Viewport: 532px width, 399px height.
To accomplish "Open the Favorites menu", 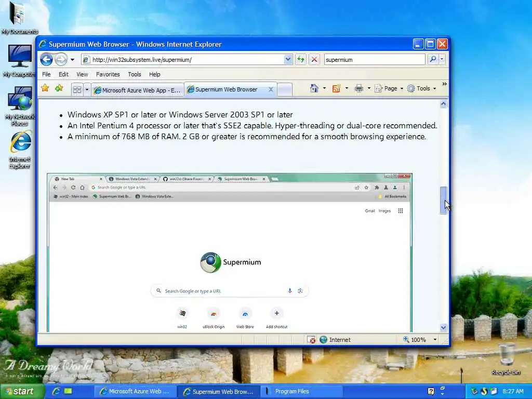I will [x=108, y=74].
